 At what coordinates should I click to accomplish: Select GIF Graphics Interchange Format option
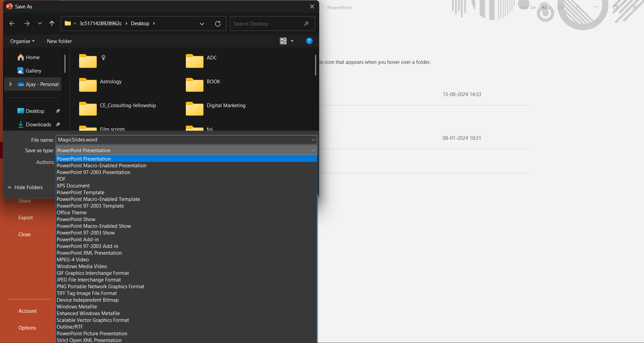186,273
